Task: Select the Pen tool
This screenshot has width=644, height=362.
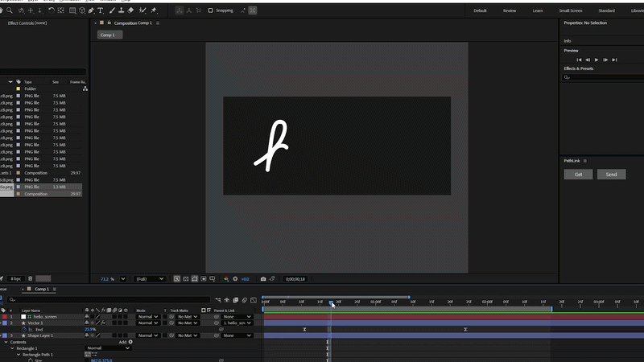Action: [91, 10]
